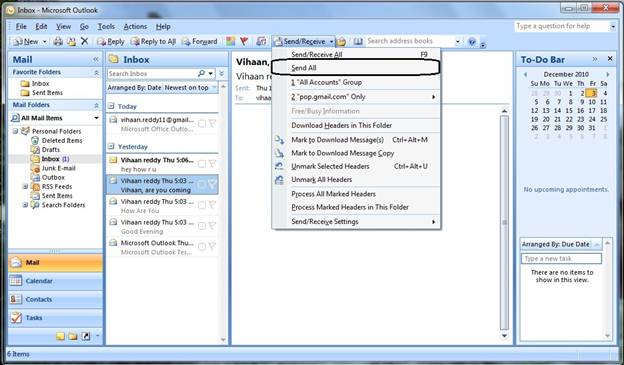
Task: Click the Forward button
Action: 199,41
